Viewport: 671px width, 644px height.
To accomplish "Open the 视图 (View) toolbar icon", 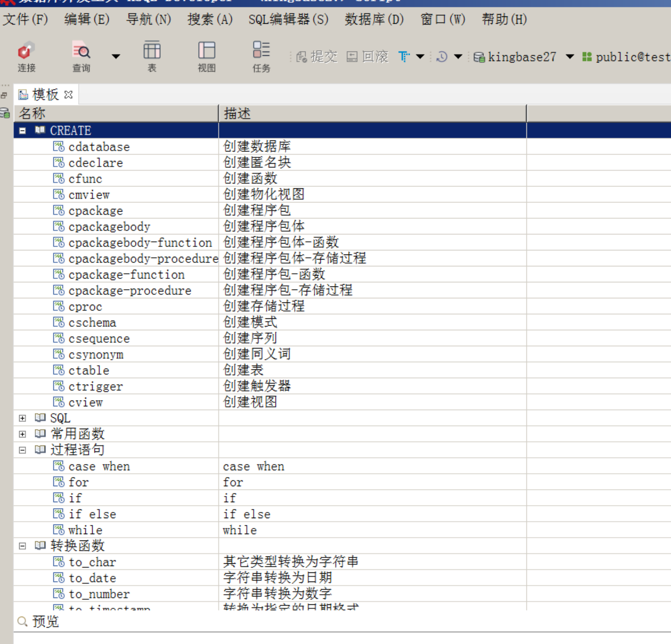I will (207, 57).
